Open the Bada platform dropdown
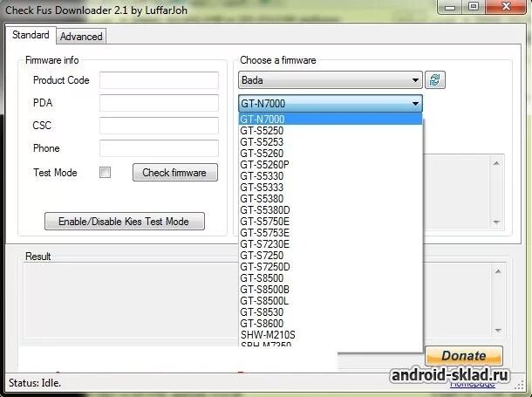 (x=331, y=80)
